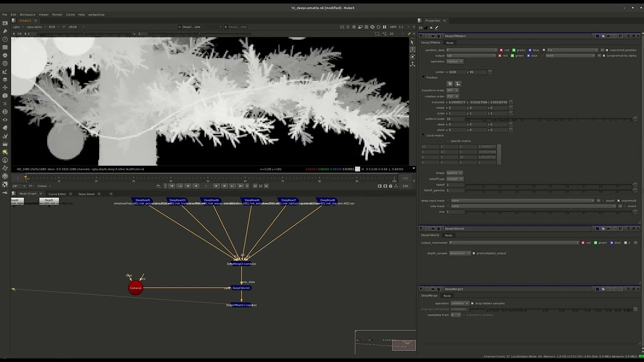Select the Read5 node

click(x=49, y=201)
